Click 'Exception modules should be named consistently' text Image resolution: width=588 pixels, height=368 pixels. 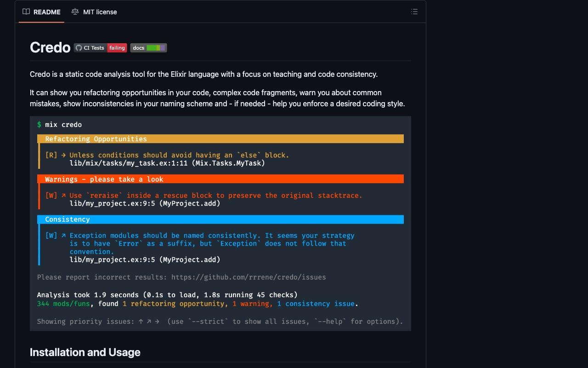pyautogui.click(x=212, y=243)
